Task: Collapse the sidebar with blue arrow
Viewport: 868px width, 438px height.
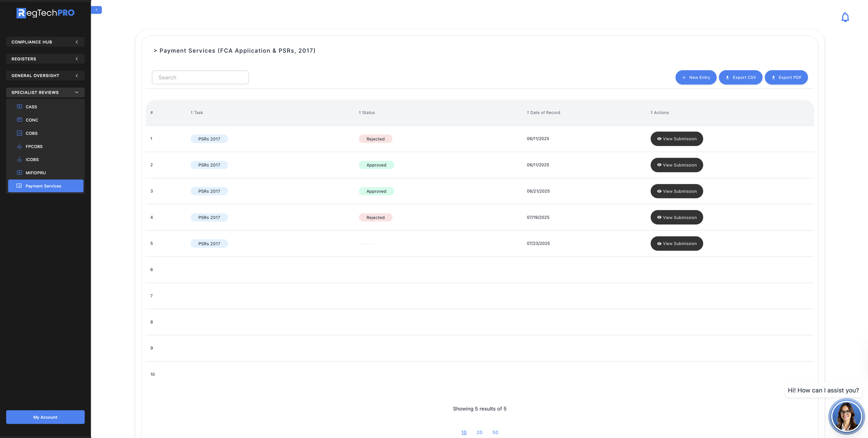Action: [96, 10]
